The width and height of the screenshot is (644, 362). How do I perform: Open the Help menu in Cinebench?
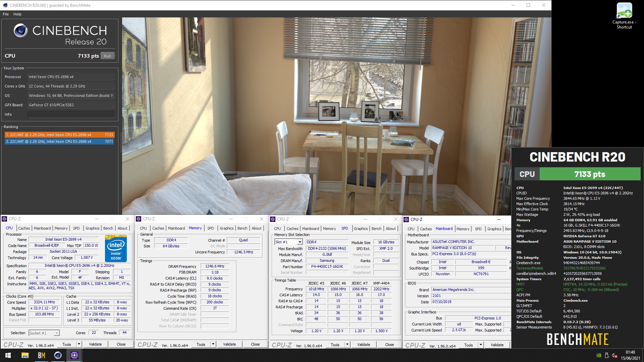click(17, 14)
